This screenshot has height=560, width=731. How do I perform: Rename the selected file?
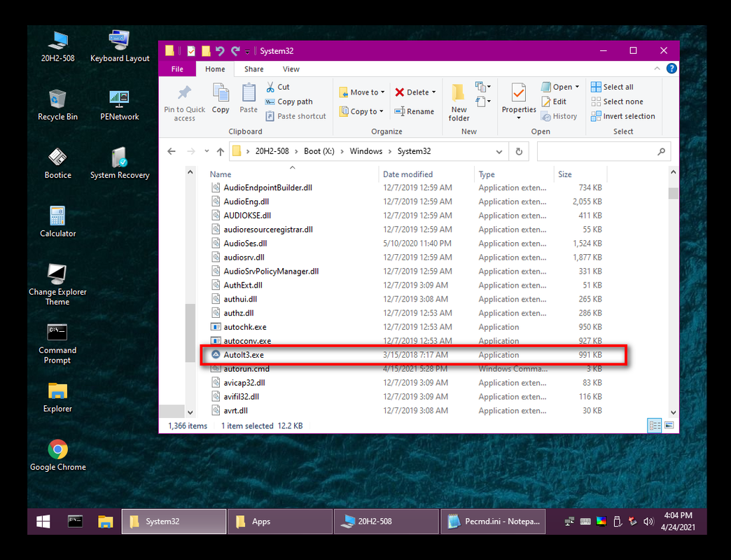tap(414, 111)
